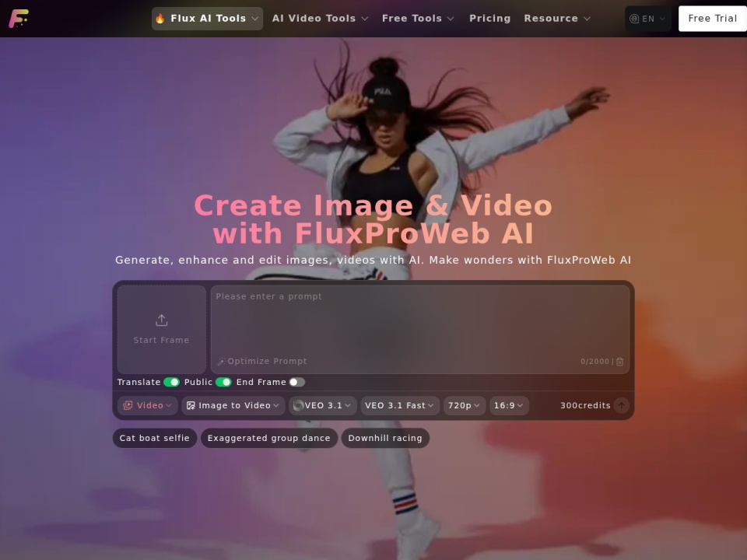The width and height of the screenshot is (747, 560).
Task: Open the Image to Video mode dropdown
Action: pyautogui.click(x=233, y=405)
